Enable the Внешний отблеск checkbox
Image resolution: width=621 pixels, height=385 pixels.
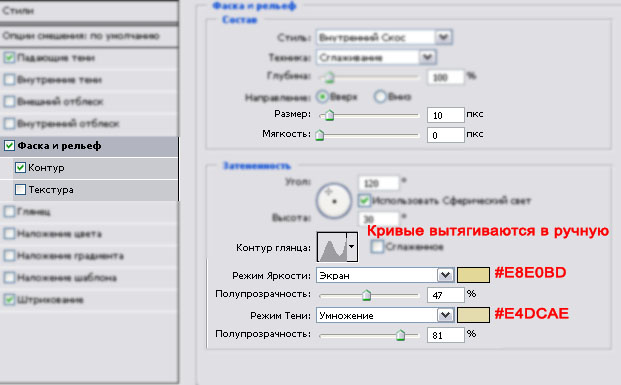(9, 101)
